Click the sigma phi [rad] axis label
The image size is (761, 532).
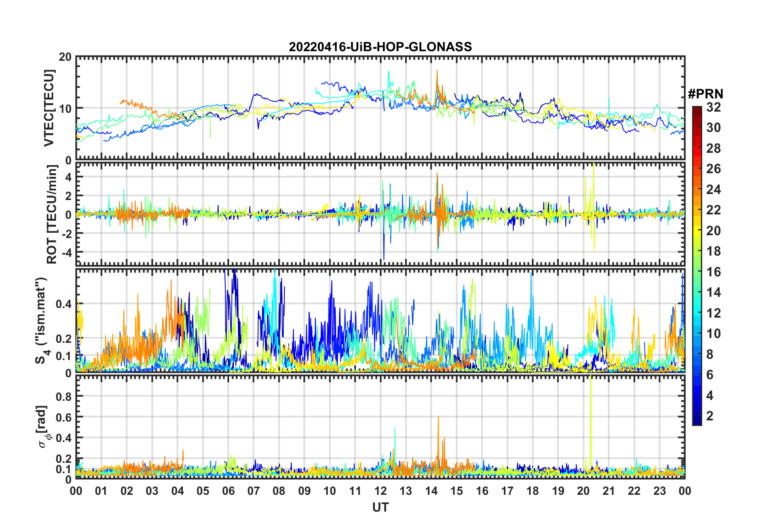tap(43, 426)
